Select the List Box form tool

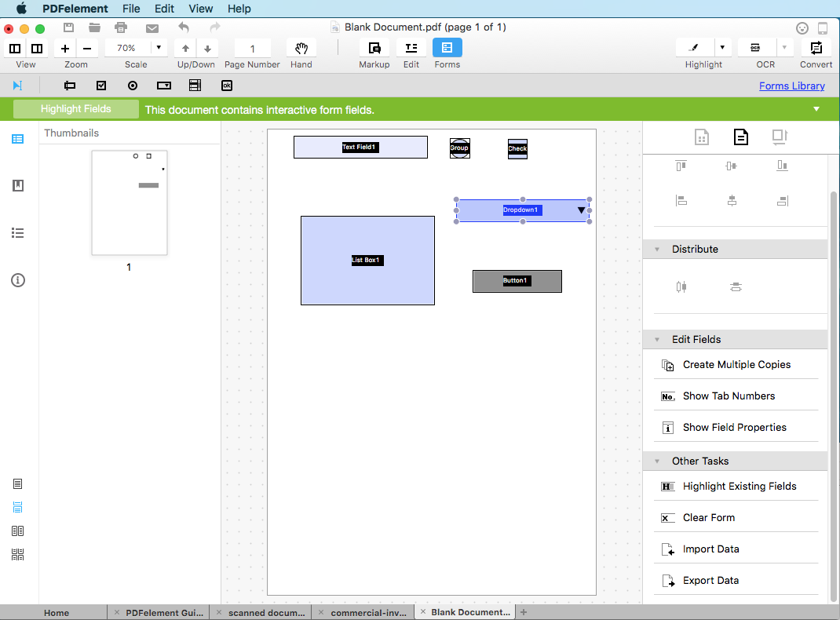[195, 85]
